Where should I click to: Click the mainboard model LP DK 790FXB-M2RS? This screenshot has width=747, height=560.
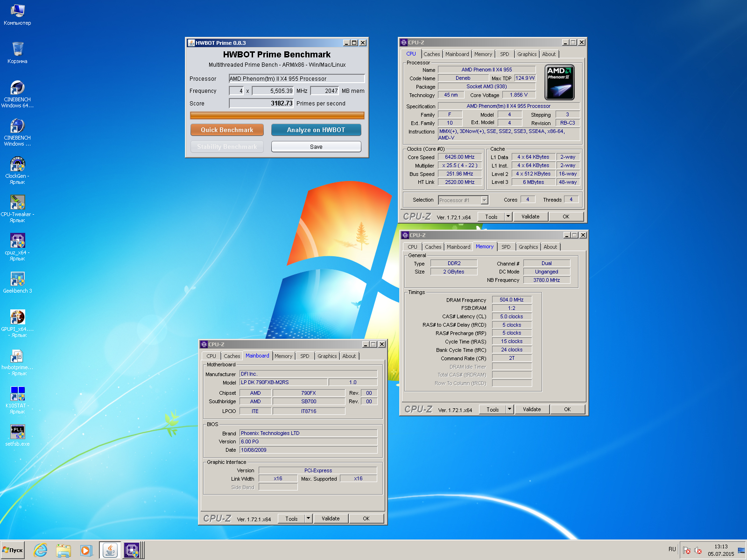283,382
